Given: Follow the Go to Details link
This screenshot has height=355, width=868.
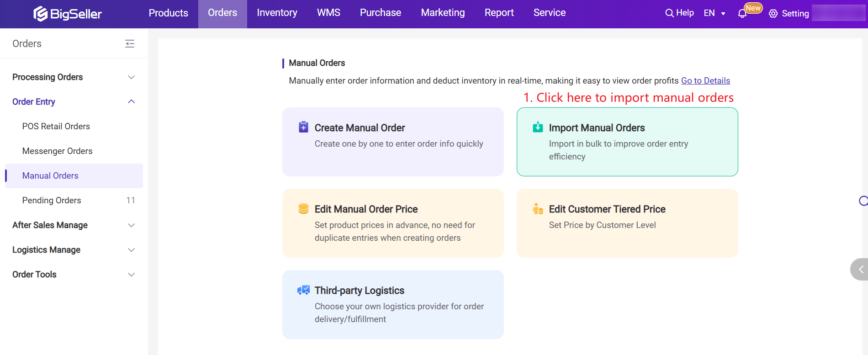Looking at the screenshot, I should tap(705, 81).
